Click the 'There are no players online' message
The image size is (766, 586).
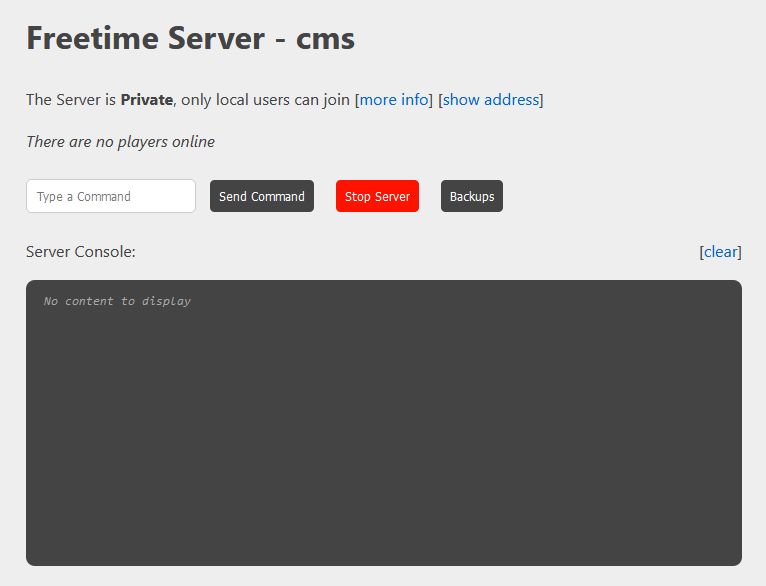[x=120, y=142]
